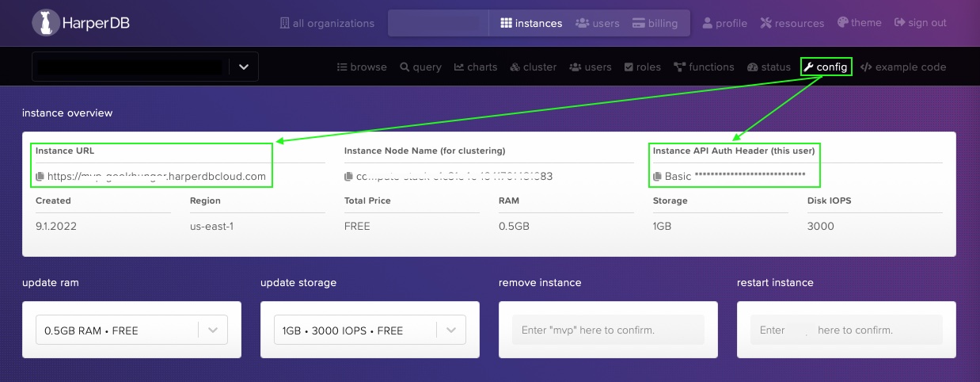Copy the Instance Node Name value
The height and width of the screenshot is (382, 980).
point(348,176)
